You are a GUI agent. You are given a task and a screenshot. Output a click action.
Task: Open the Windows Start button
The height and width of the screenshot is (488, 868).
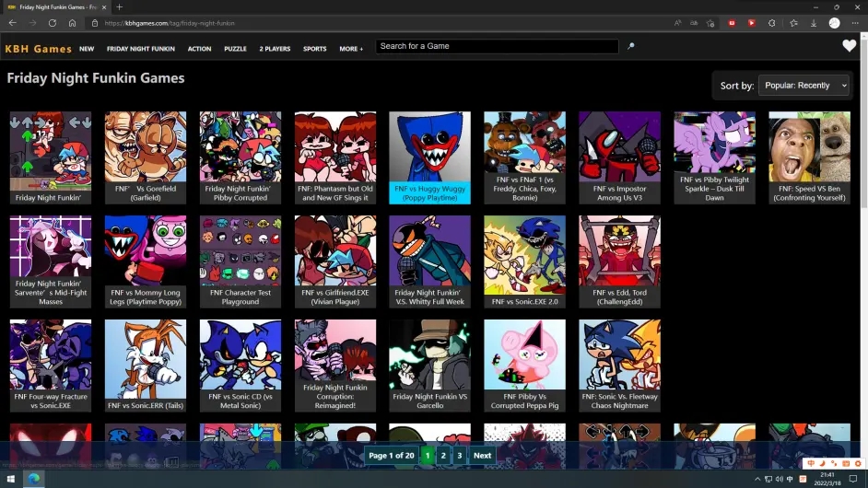[10, 479]
